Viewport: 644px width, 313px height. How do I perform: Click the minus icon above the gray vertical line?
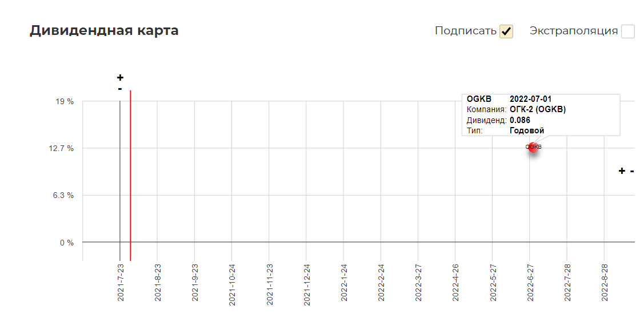[120, 89]
